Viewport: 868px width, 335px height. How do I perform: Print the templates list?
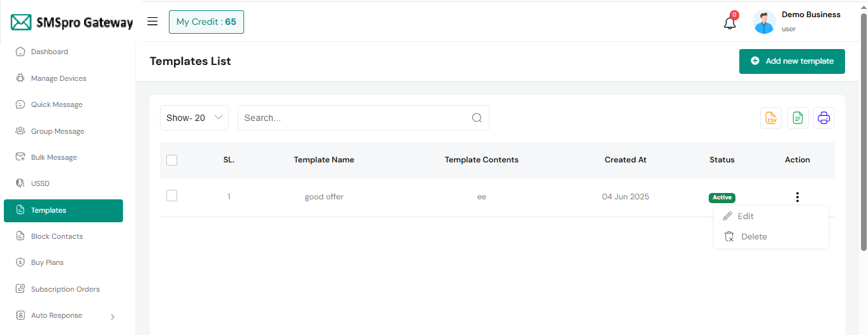(824, 118)
